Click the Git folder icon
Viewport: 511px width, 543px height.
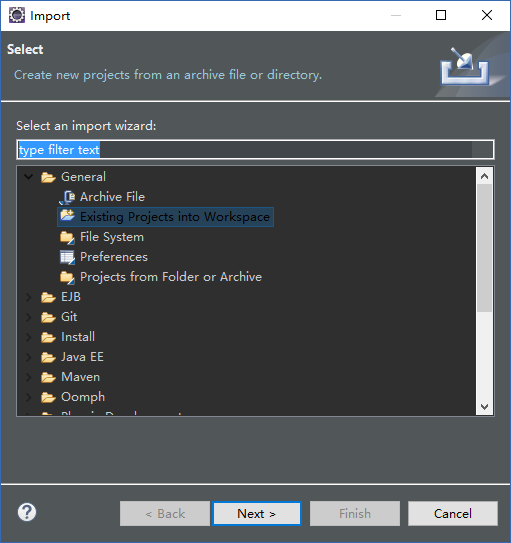(x=48, y=318)
